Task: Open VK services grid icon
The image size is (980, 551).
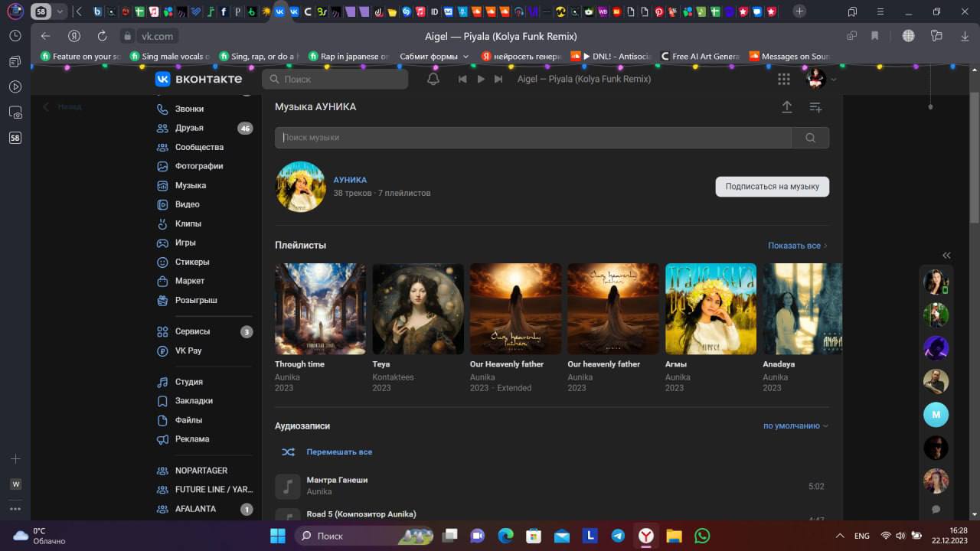Action: [x=783, y=79]
